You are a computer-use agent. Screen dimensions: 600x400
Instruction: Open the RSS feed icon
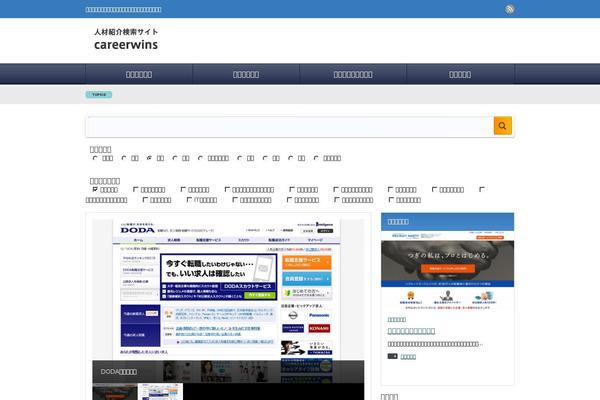(509, 9)
